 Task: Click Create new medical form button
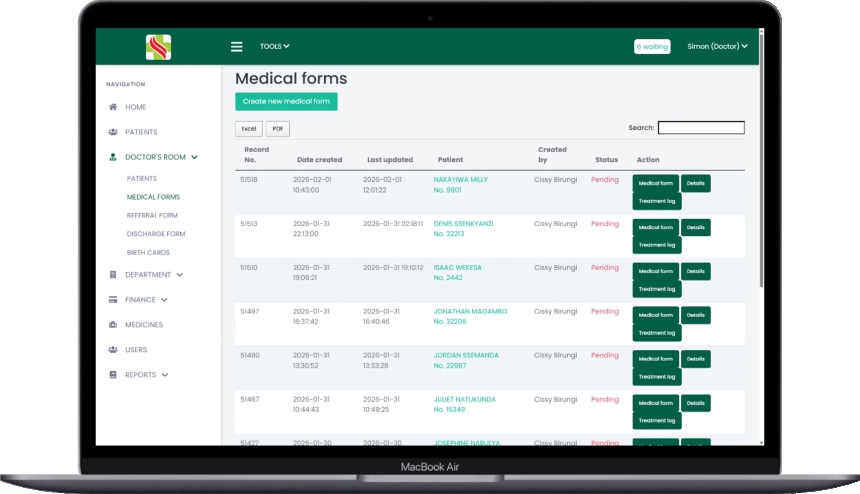(286, 102)
